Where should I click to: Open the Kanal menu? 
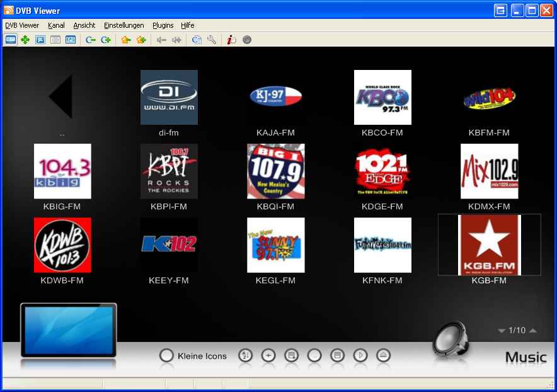click(56, 25)
